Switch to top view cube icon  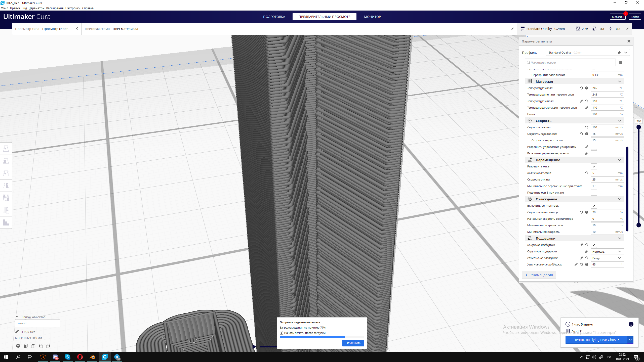click(x=33, y=346)
